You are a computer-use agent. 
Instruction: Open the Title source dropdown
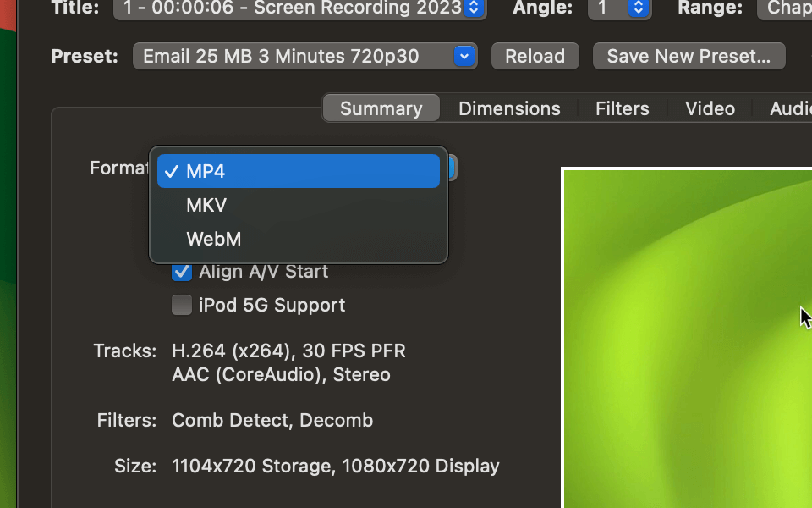pyautogui.click(x=299, y=8)
